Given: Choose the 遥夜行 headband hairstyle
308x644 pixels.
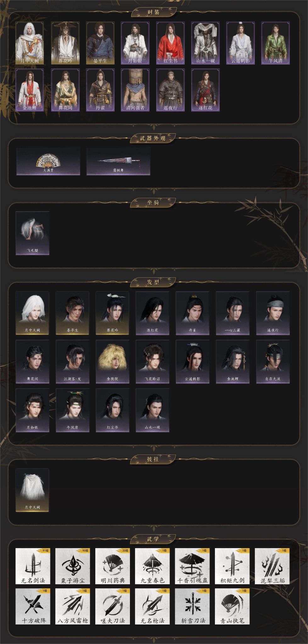Looking at the screenshot, I should pos(273,313).
